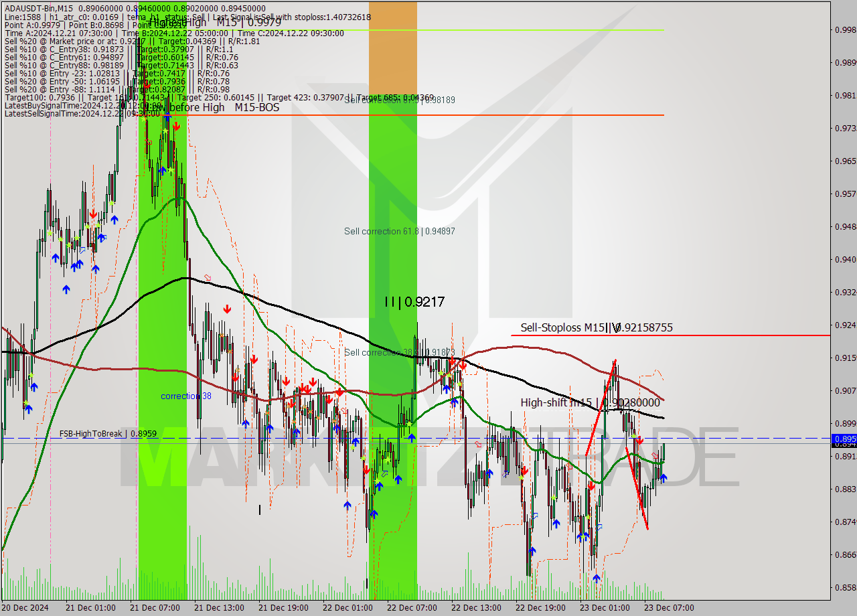
Task: Select the 'Line:1588 | h1_atr_c0' info line
Action: coord(187,17)
